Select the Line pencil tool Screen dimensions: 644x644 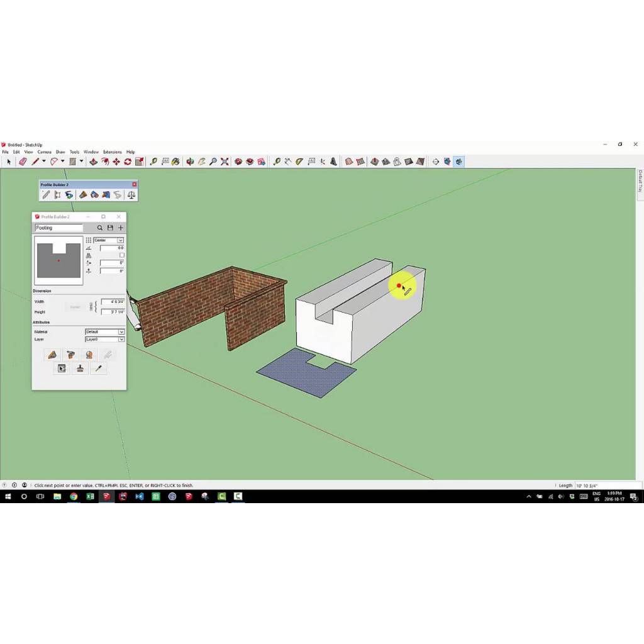[35, 162]
